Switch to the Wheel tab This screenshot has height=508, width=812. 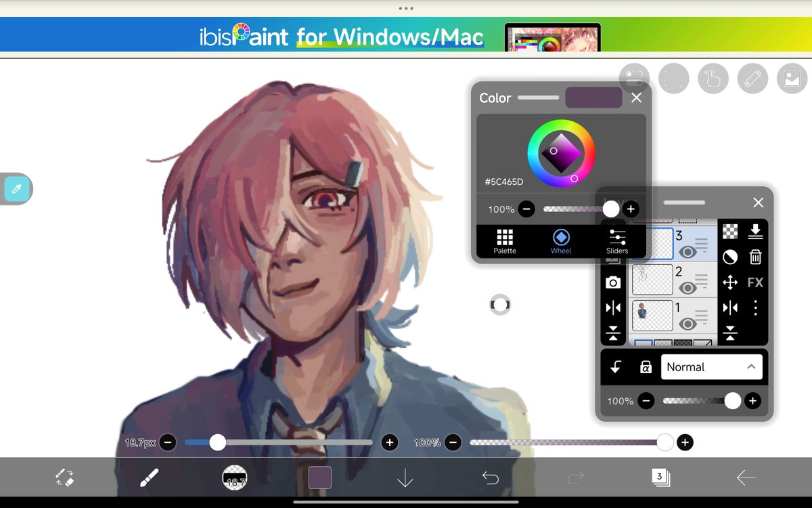561,242
